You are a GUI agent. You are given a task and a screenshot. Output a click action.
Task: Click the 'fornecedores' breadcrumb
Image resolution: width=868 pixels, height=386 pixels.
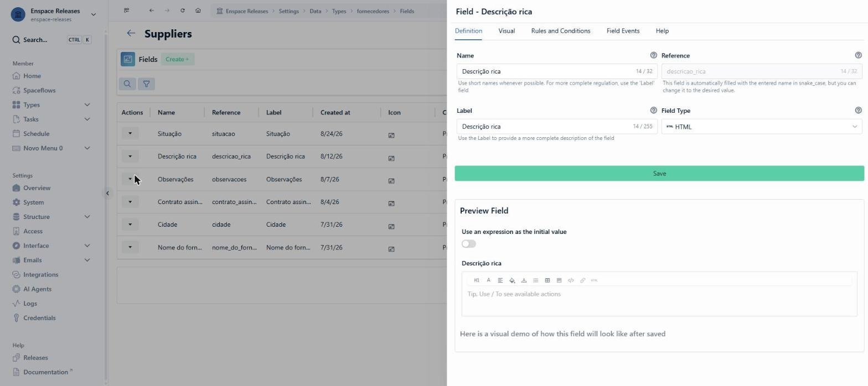pos(373,11)
